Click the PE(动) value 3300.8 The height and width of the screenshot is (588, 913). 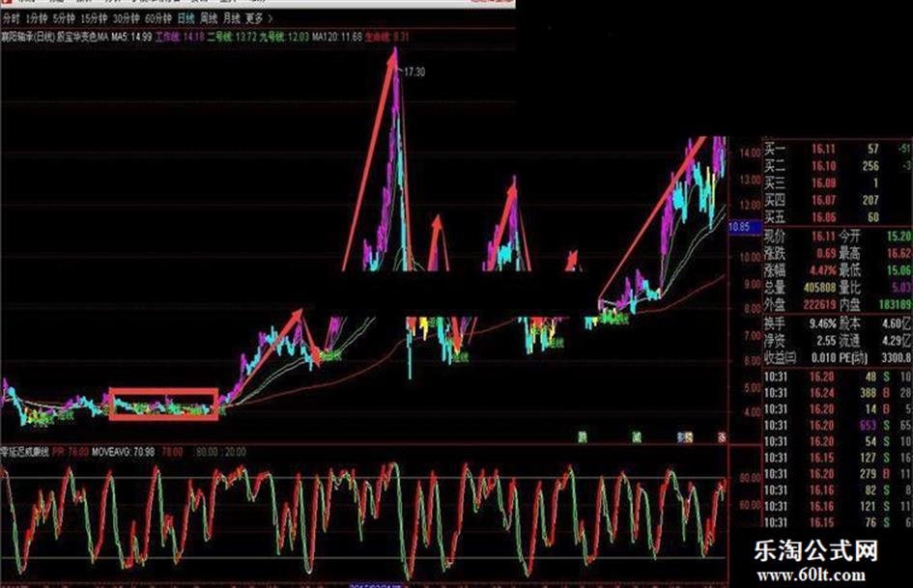897,357
